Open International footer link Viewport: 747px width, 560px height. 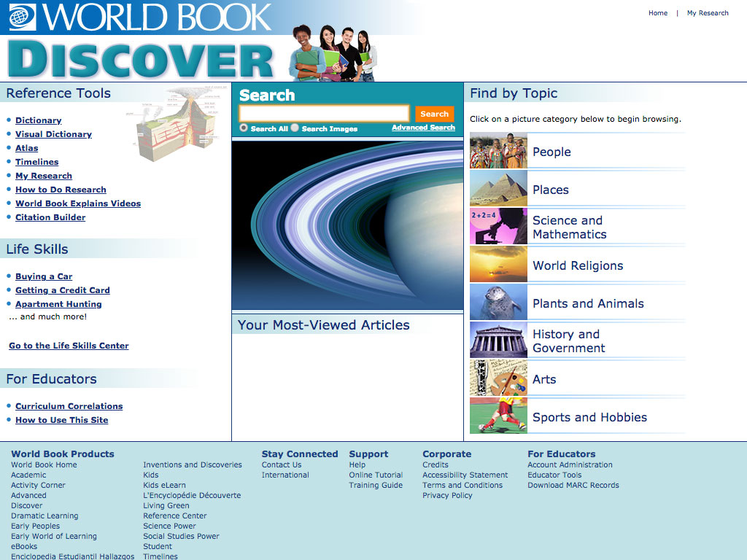pos(285,475)
